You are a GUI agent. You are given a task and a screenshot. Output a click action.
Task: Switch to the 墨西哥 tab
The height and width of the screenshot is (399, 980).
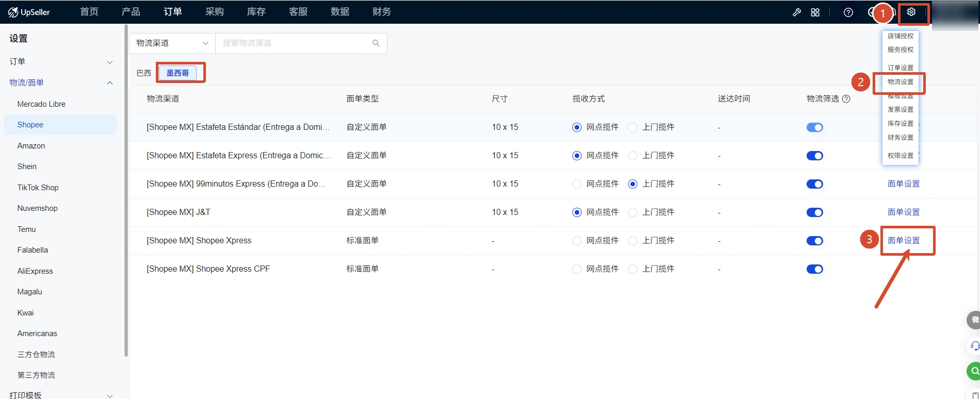click(x=178, y=73)
